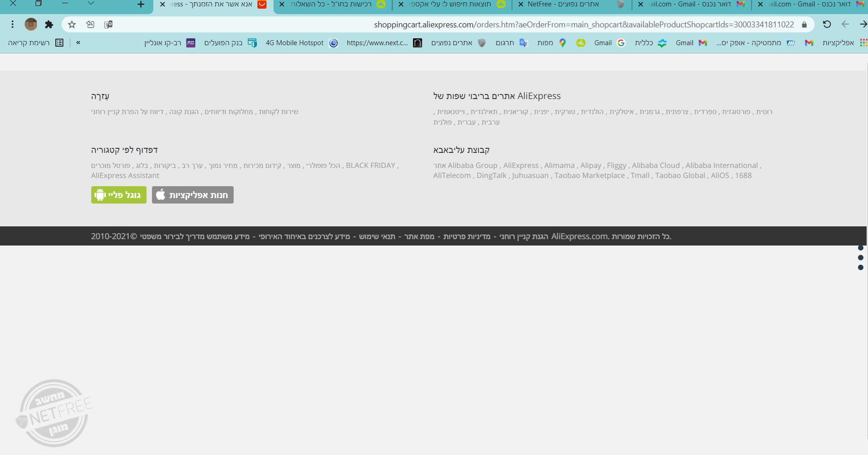Viewport: 868px width, 455px height.
Task: Open the tab search chevron
Action: pos(91,4)
